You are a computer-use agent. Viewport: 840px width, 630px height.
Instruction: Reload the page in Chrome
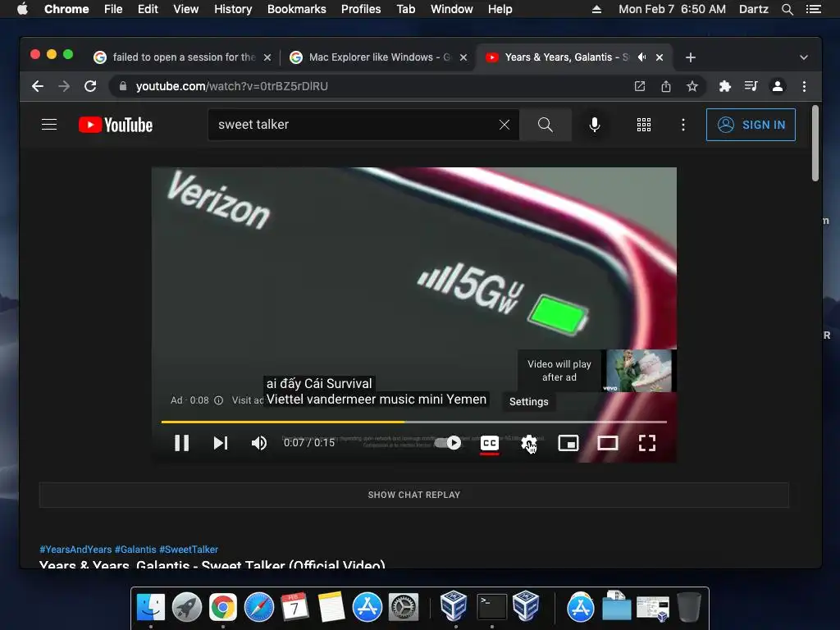click(x=90, y=86)
